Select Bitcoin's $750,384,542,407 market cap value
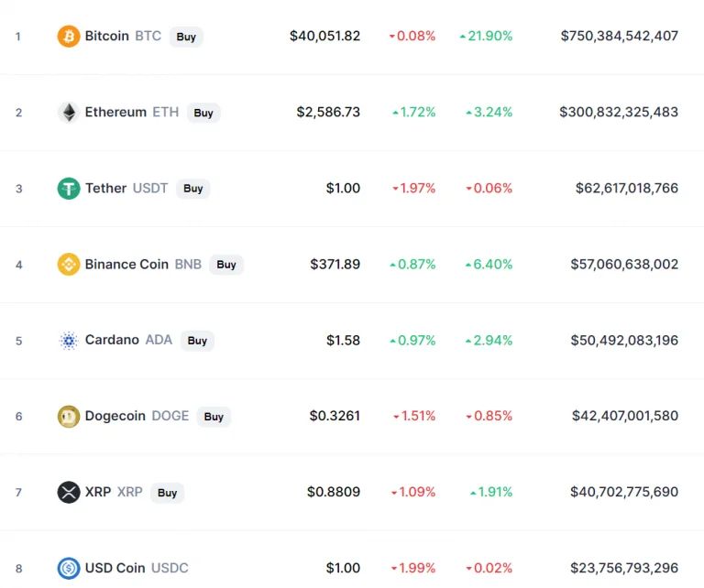Image resolution: width=704 pixels, height=588 pixels. (619, 36)
